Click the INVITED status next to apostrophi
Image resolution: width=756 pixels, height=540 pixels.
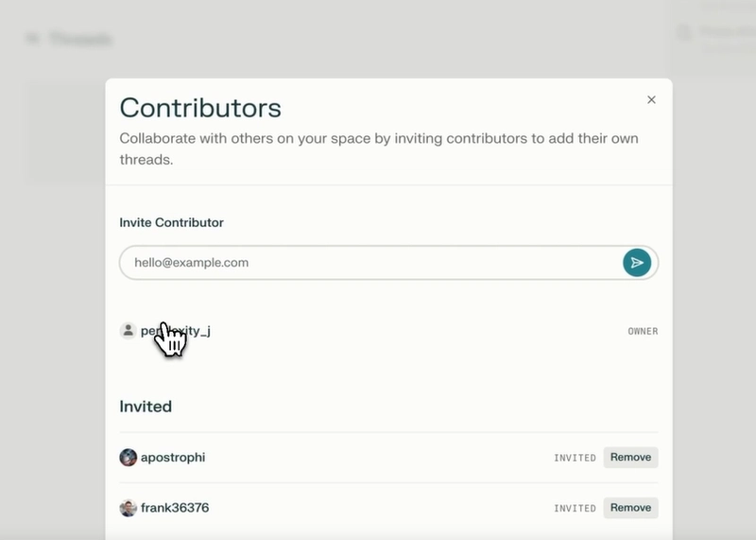[575, 458]
